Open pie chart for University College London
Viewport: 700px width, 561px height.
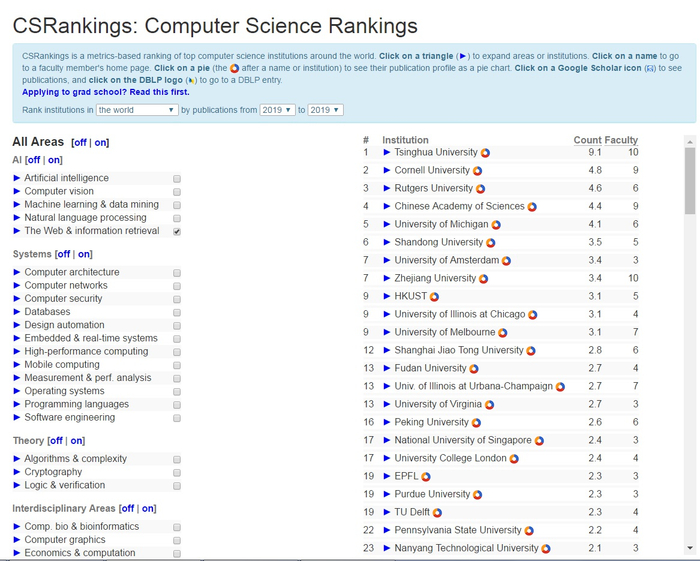coord(514,459)
